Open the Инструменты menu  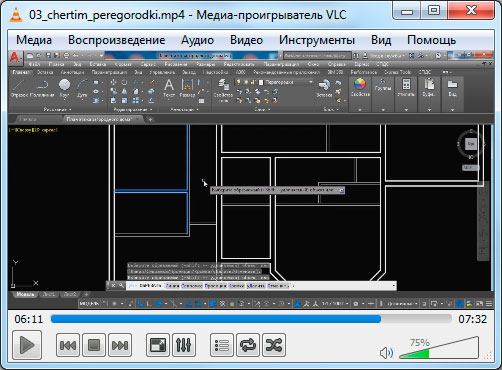317,40
